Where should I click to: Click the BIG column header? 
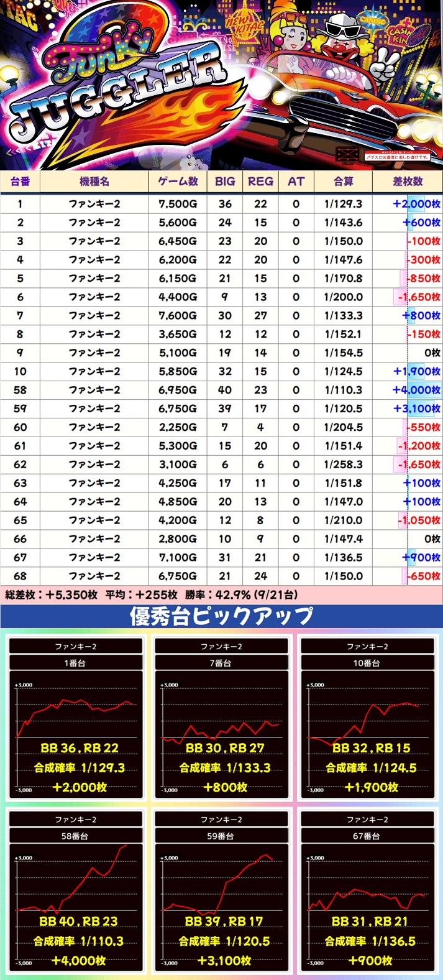(x=225, y=181)
